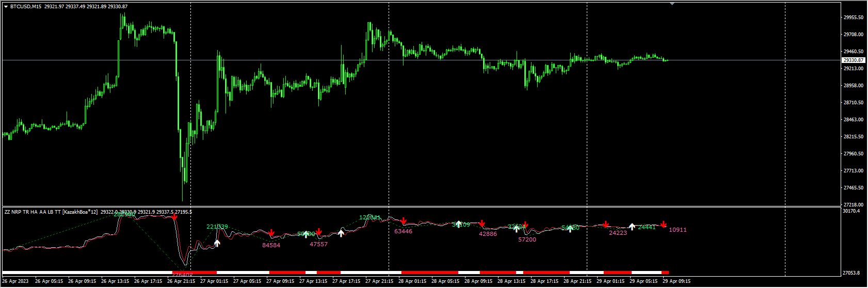Image resolution: width=868 pixels, height=288 pixels.
Task: Click the 24441 green value label
Action: (647, 227)
